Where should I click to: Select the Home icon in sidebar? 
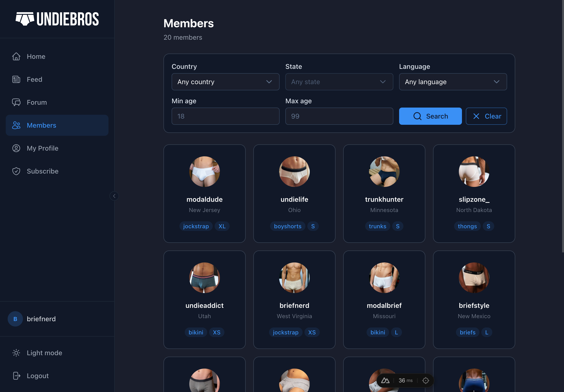click(16, 56)
